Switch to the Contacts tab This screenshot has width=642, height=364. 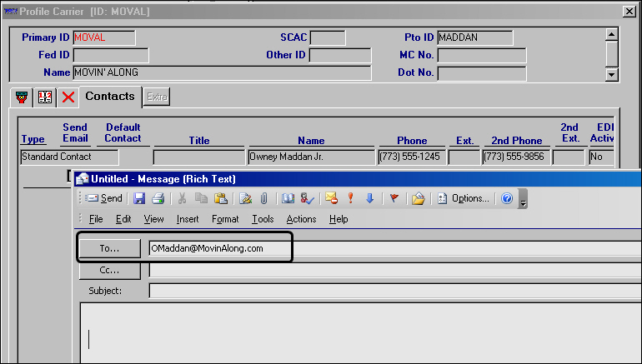[109, 96]
